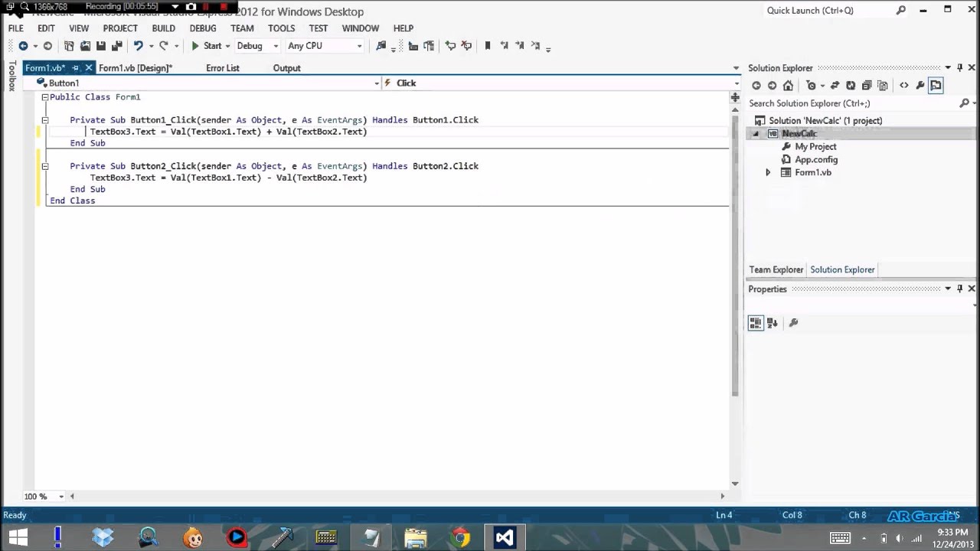Redo the last undone edit

point(164,46)
